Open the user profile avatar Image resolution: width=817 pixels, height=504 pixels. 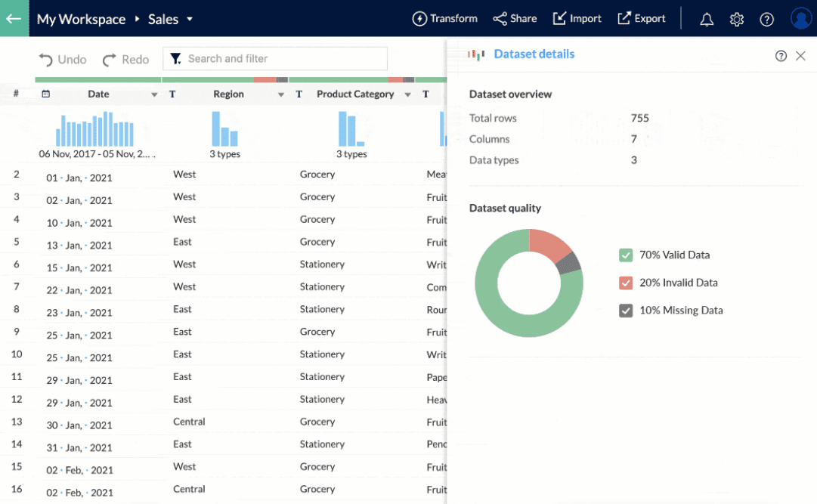800,19
